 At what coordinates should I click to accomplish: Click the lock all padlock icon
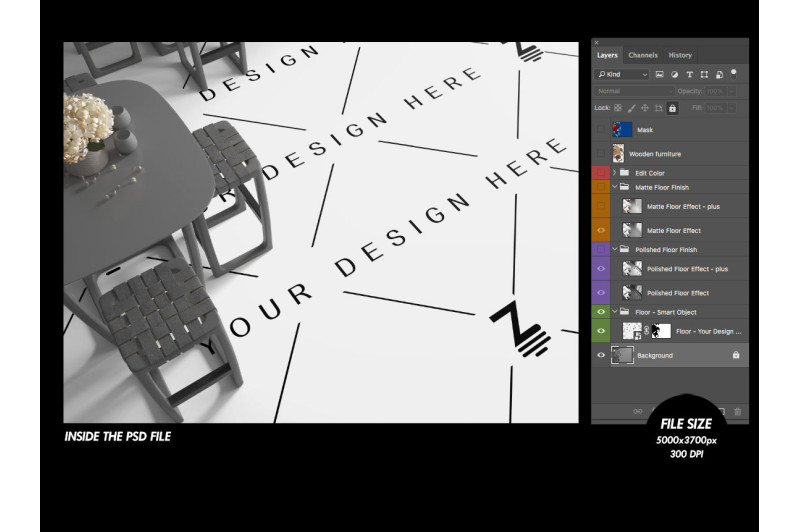tap(672, 108)
